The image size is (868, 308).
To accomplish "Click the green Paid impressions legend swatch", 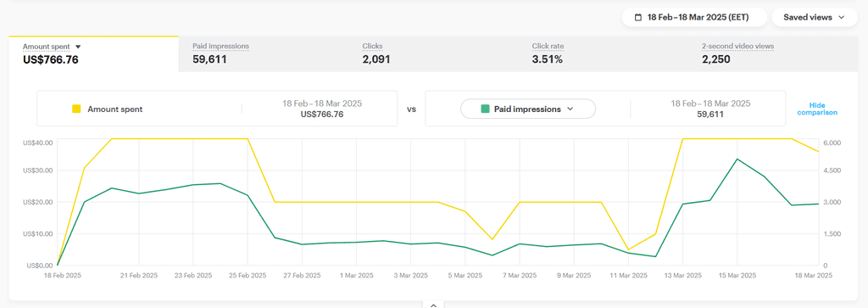I will pyautogui.click(x=485, y=109).
